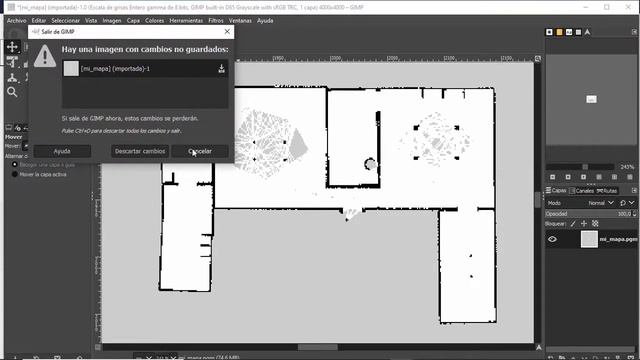Open the Seleccionar menu
The width and height of the screenshot is (640, 360).
click(65, 20)
